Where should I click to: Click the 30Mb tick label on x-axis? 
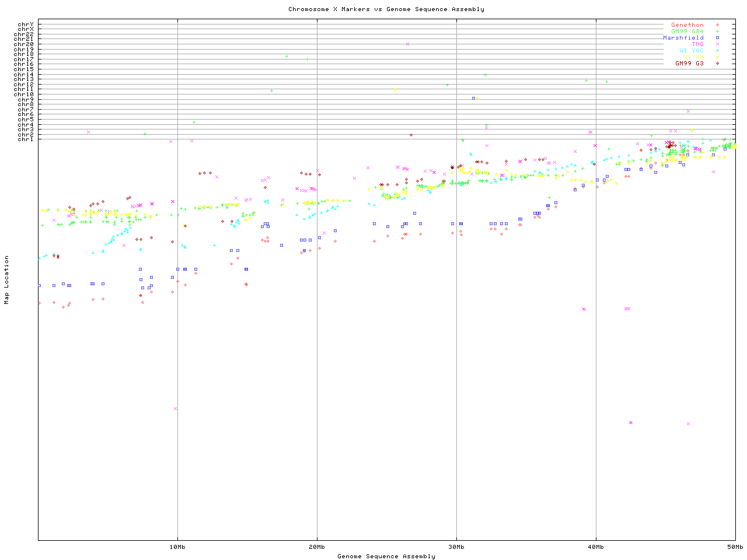tap(456, 547)
